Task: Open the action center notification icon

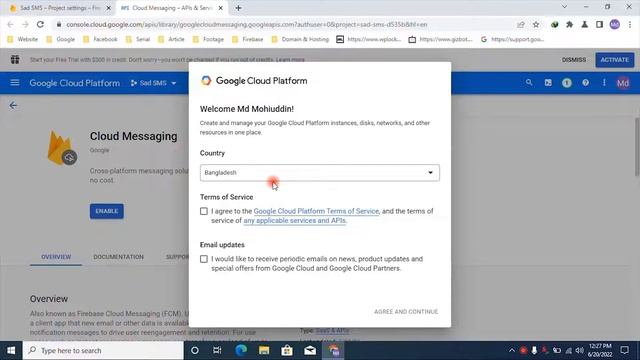Action: coord(624,350)
